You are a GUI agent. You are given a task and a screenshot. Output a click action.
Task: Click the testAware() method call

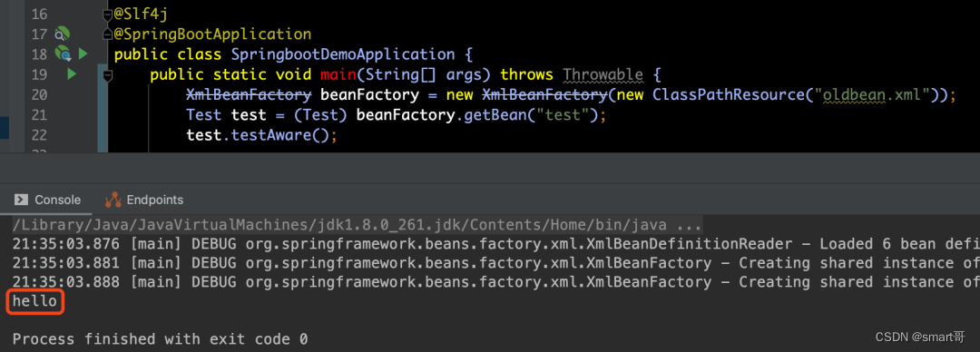pyautogui.click(x=280, y=135)
